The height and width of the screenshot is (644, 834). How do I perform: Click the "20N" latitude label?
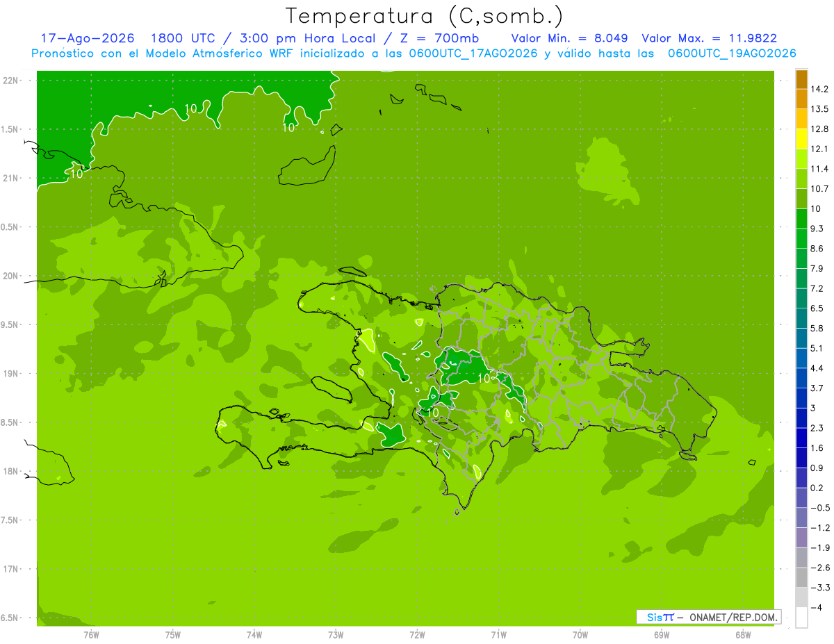(x=10, y=276)
